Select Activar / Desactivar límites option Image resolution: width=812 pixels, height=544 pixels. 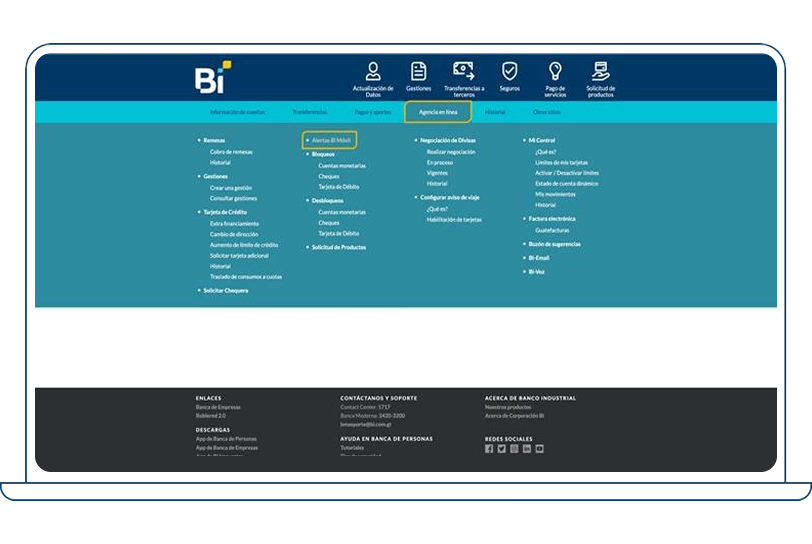pos(566,173)
